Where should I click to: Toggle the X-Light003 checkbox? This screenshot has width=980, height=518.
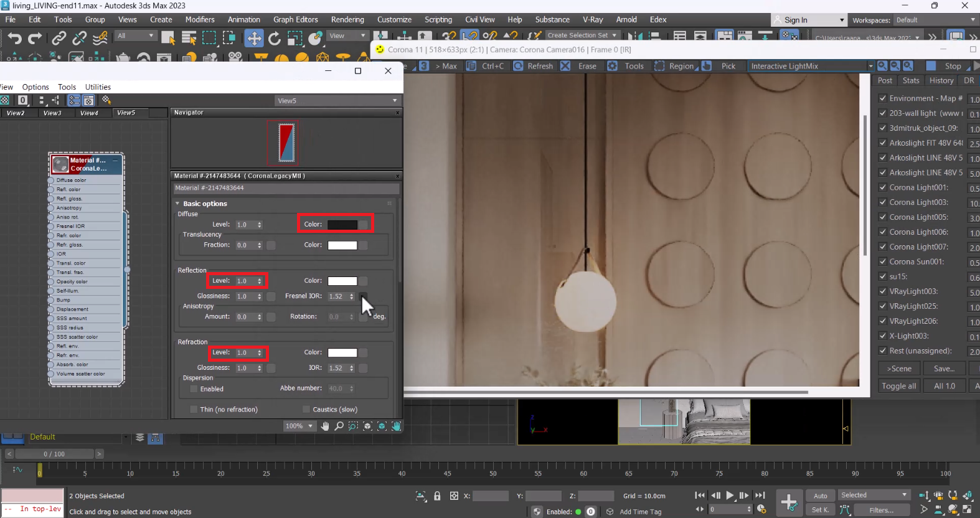(x=883, y=336)
